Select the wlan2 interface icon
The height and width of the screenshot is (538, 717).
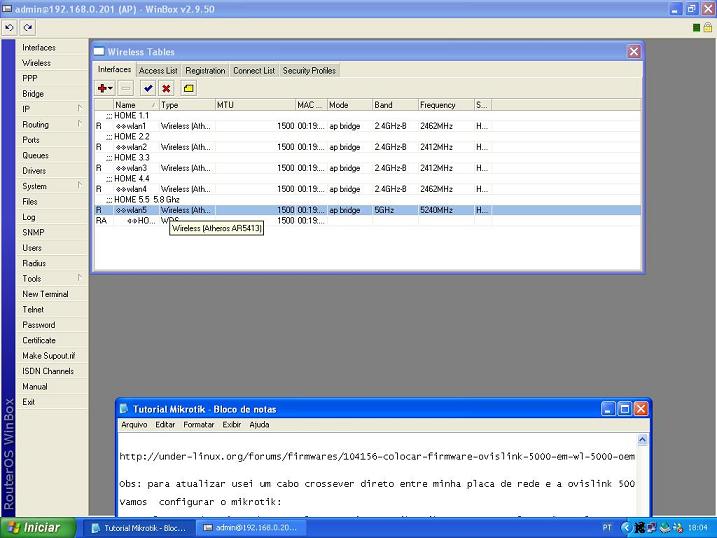121,147
